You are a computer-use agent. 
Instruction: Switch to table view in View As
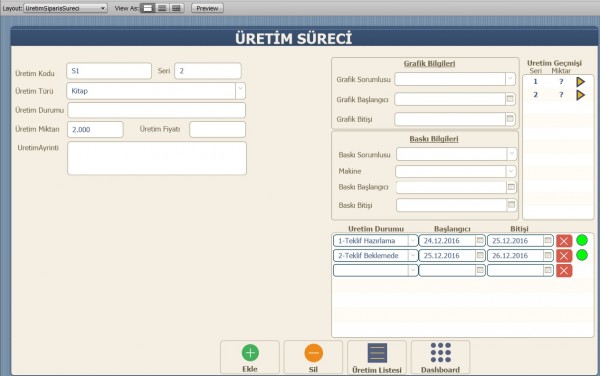(176, 8)
